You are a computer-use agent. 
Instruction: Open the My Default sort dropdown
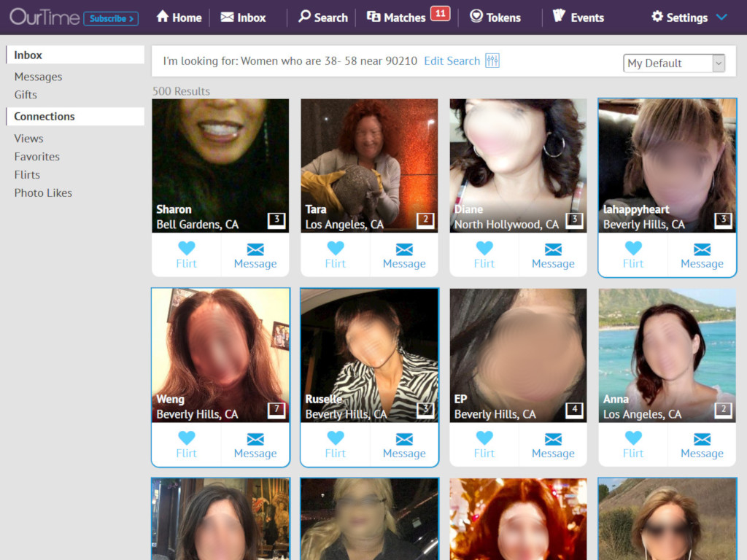tap(674, 63)
